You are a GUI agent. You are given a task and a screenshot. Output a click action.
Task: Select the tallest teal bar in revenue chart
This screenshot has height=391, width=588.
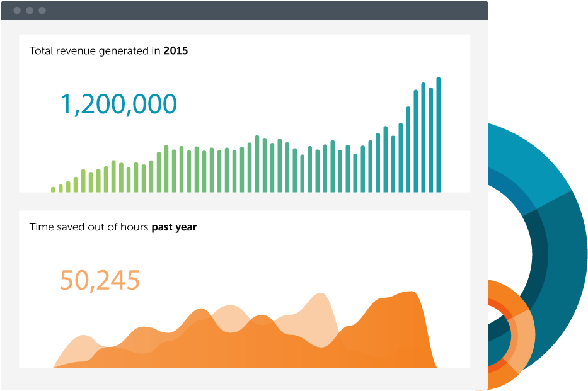coord(438,132)
